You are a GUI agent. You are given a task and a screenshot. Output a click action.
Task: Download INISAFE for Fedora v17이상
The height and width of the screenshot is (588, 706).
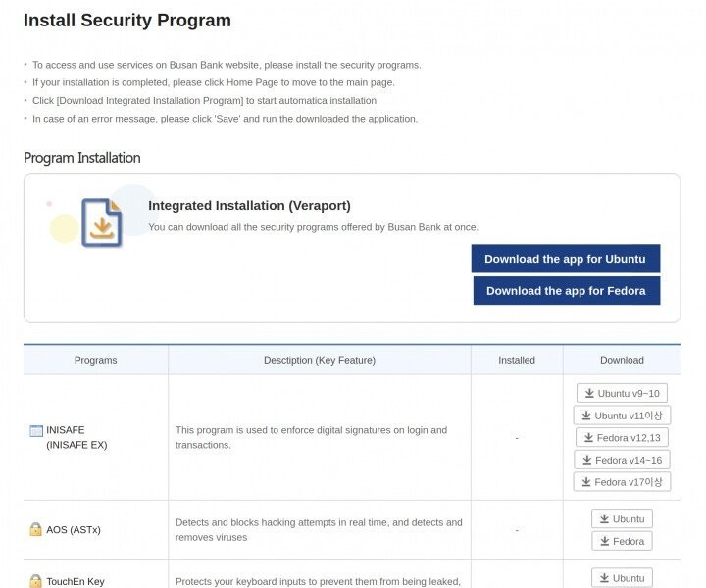tap(622, 482)
